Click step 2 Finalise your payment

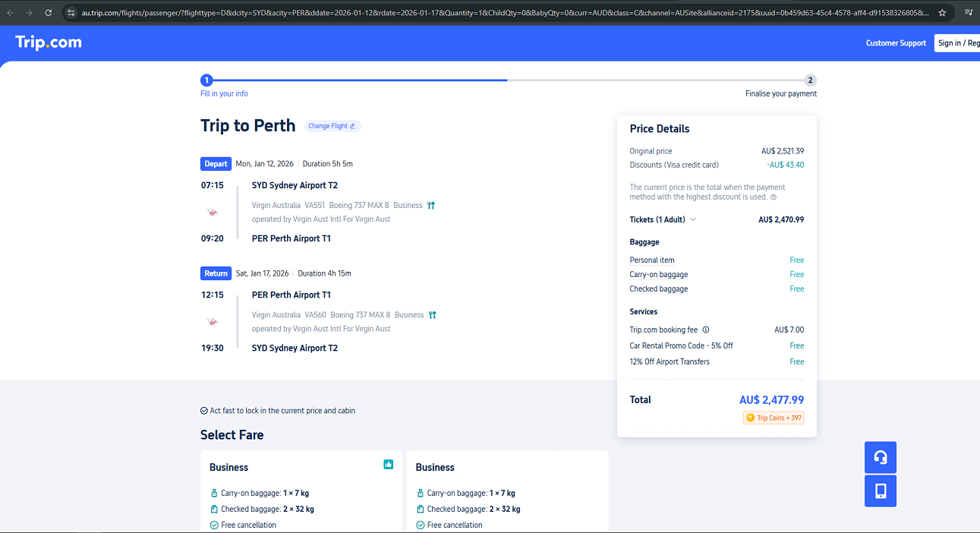(781, 86)
